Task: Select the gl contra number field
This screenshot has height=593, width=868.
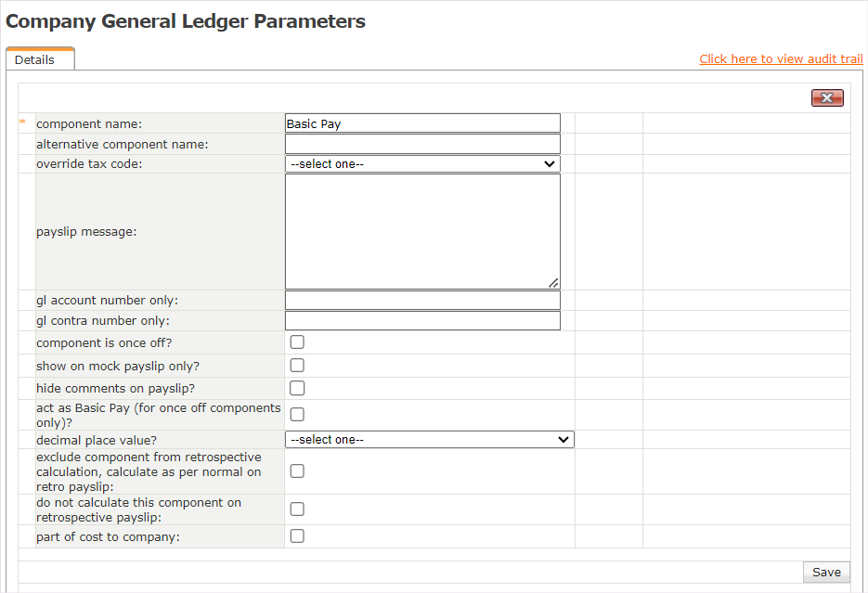Action: [422, 321]
